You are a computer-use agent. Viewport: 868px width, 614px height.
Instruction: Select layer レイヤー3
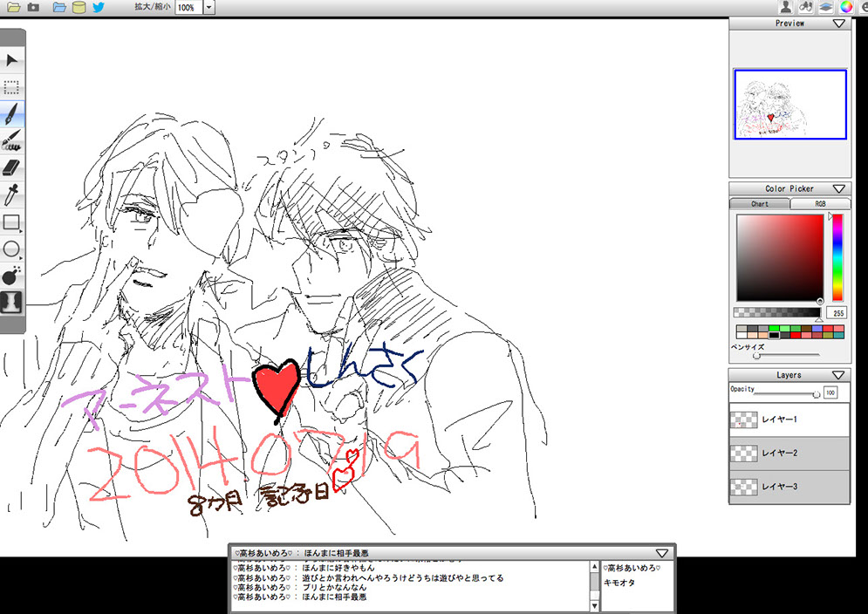(789, 487)
